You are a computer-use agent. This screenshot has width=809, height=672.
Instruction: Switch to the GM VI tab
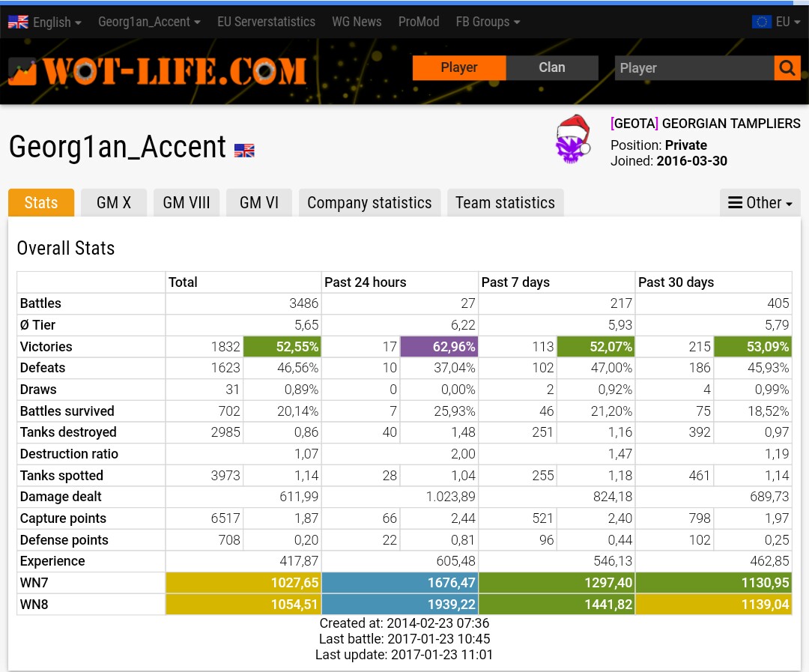[x=259, y=202]
